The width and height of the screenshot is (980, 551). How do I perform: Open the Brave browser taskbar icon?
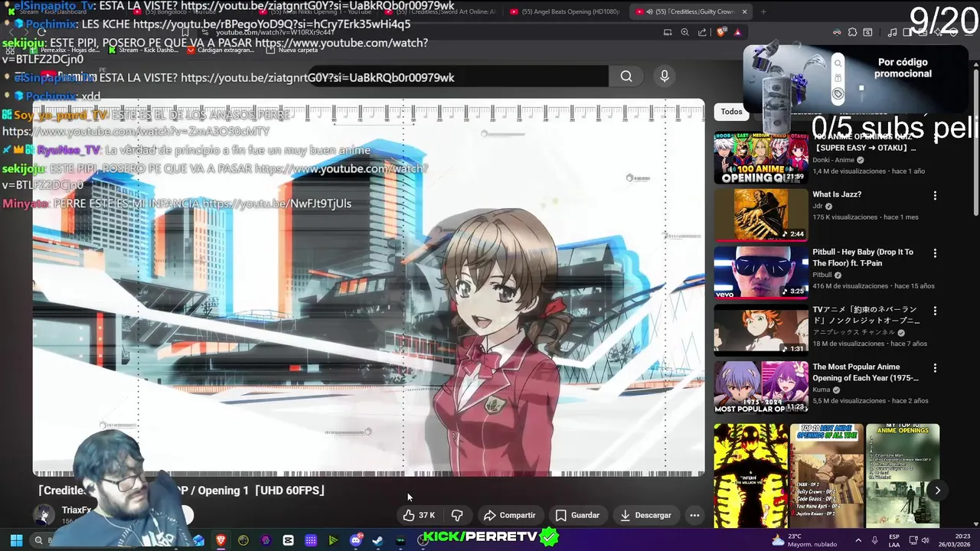pyautogui.click(x=221, y=540)
